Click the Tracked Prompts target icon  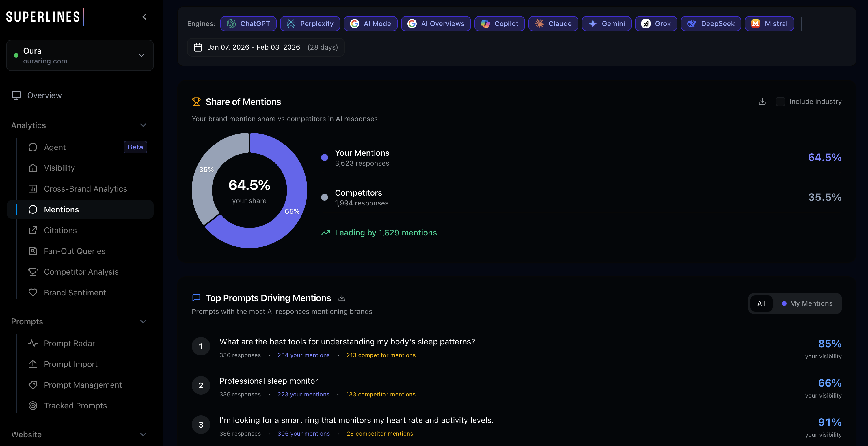click(33, 406)
